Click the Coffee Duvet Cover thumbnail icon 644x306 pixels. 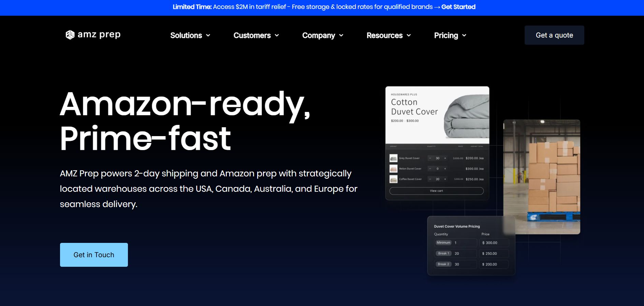[x=393, y=179]
